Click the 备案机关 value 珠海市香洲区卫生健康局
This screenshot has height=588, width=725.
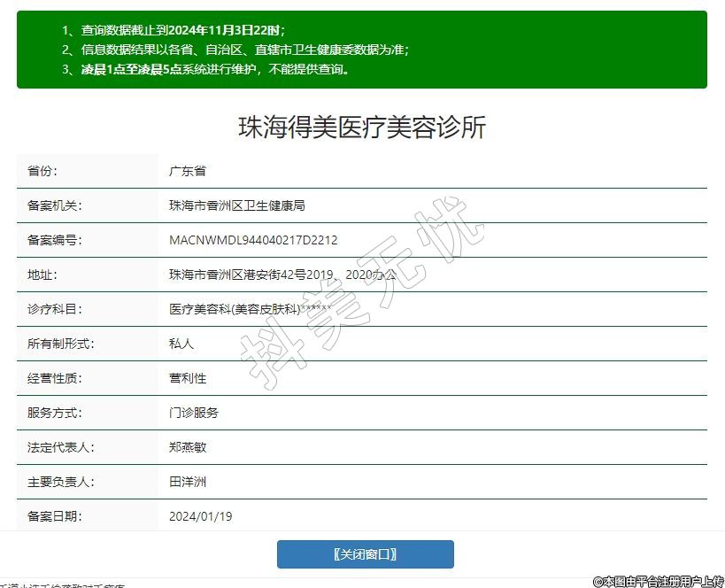(x=236, y=205)
